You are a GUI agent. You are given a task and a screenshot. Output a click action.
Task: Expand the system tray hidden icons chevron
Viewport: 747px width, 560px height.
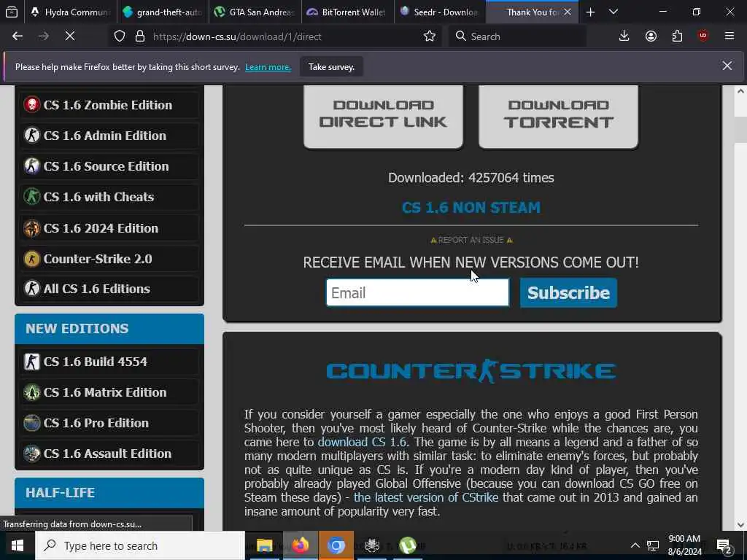tap(635, 545)
